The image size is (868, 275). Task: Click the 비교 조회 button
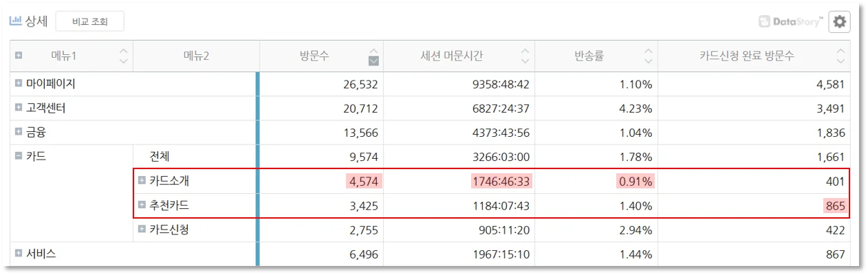(x=89, y=21)
